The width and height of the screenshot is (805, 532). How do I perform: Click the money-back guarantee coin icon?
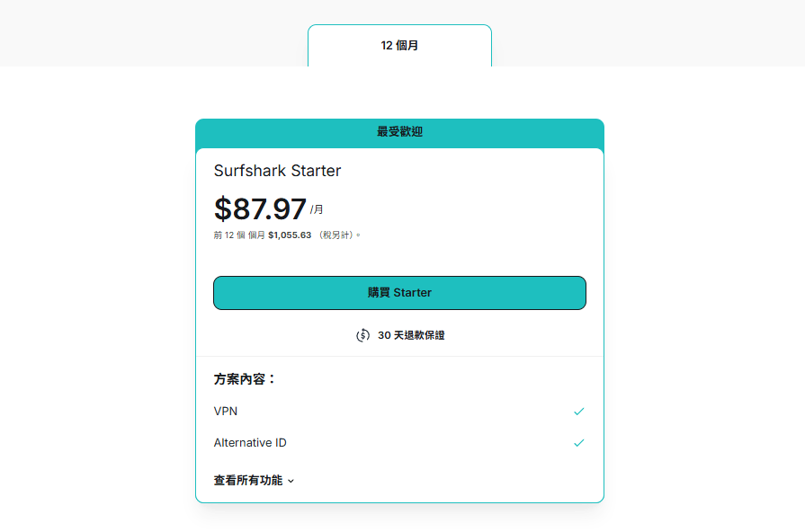(x=362, y=335)
